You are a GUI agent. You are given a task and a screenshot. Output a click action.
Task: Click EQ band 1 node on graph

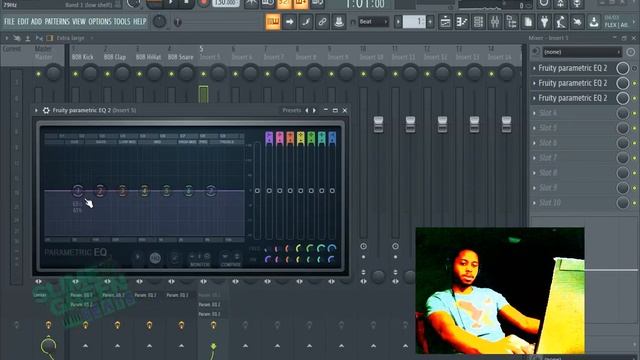[78, 191]
